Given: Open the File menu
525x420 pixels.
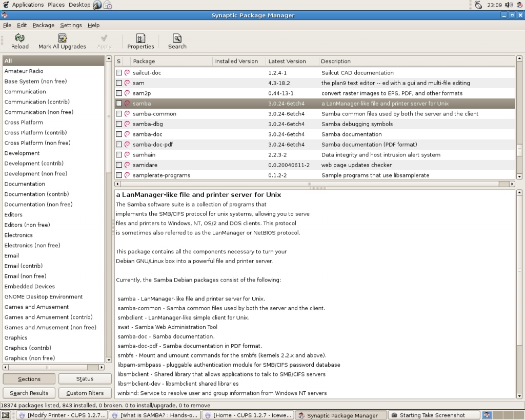Looking at the screenshot, I should 7,25.
